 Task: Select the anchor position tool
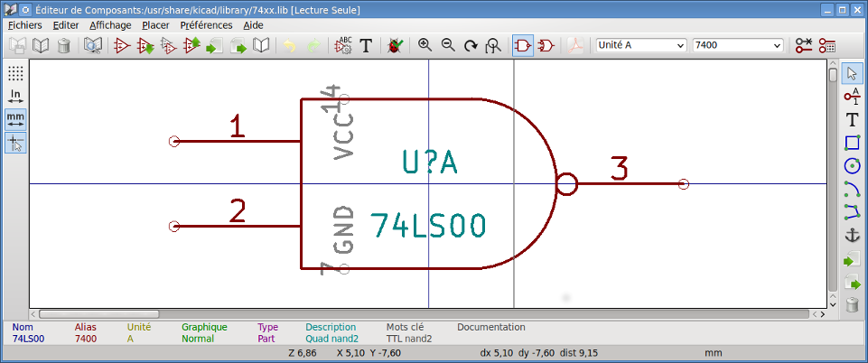(x=853, y=235)
